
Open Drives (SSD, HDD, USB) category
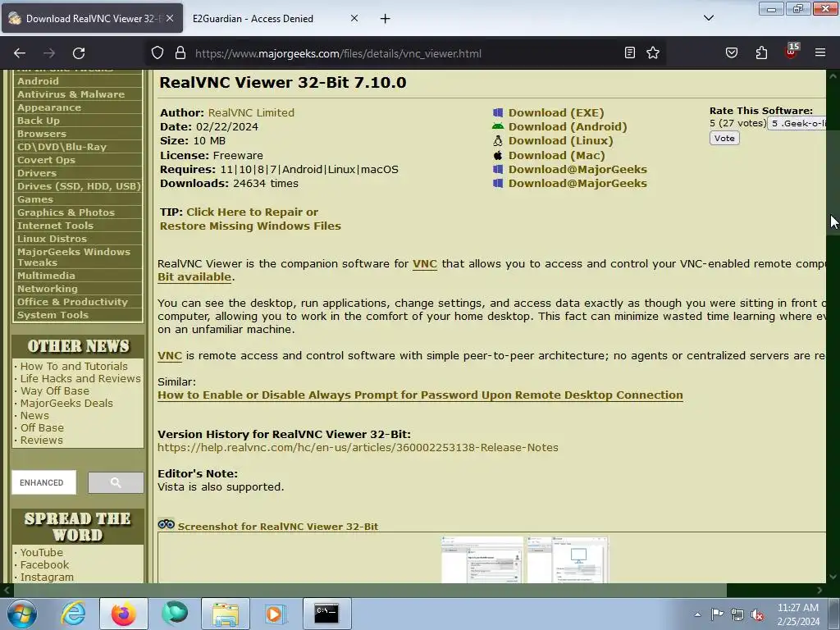click(x=78, y=186)
